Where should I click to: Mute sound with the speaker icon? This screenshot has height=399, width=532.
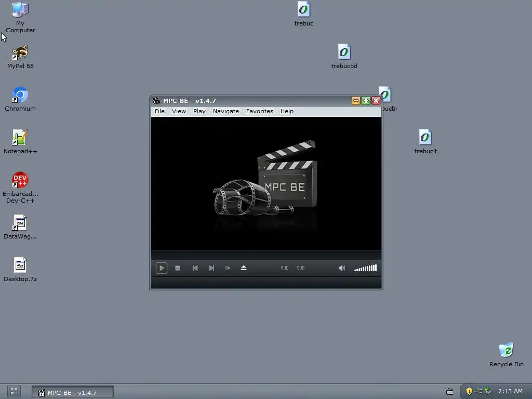tap(342, 268)
